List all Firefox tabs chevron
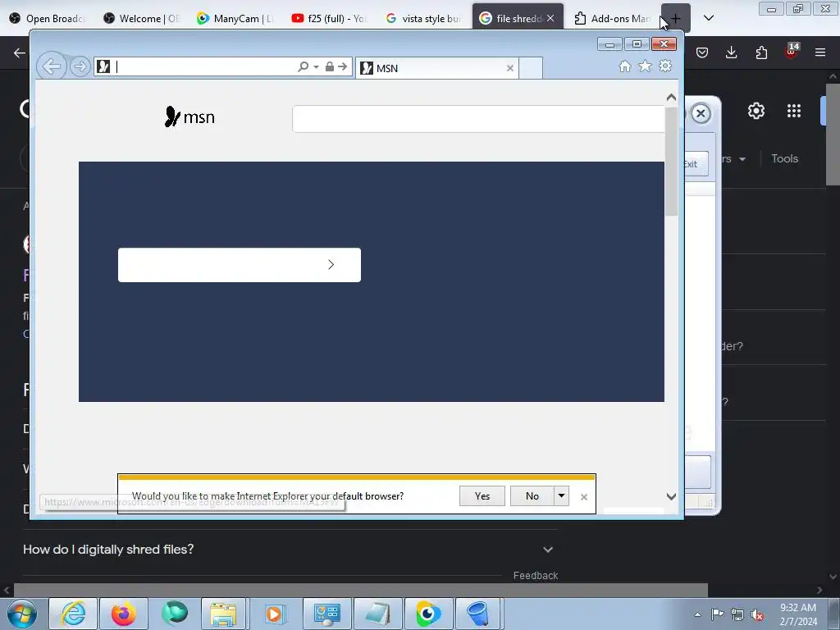Image resolution: width=840 pixels, height=630 pixels. coord(709,18)
